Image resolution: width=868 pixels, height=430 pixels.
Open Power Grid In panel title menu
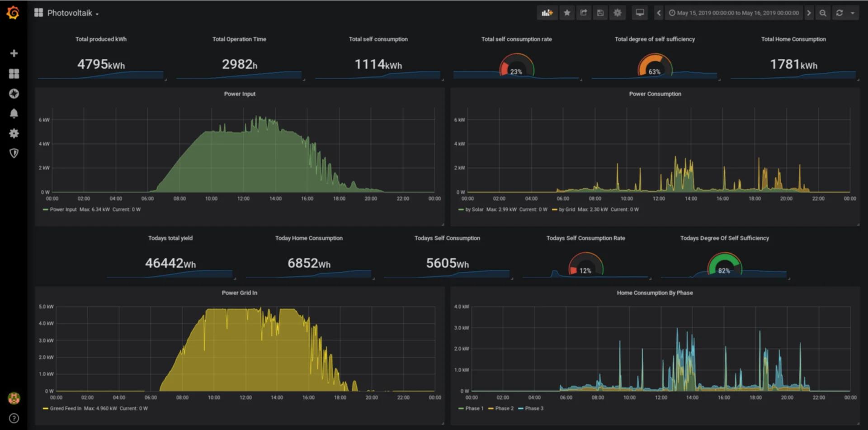point(240,293)
